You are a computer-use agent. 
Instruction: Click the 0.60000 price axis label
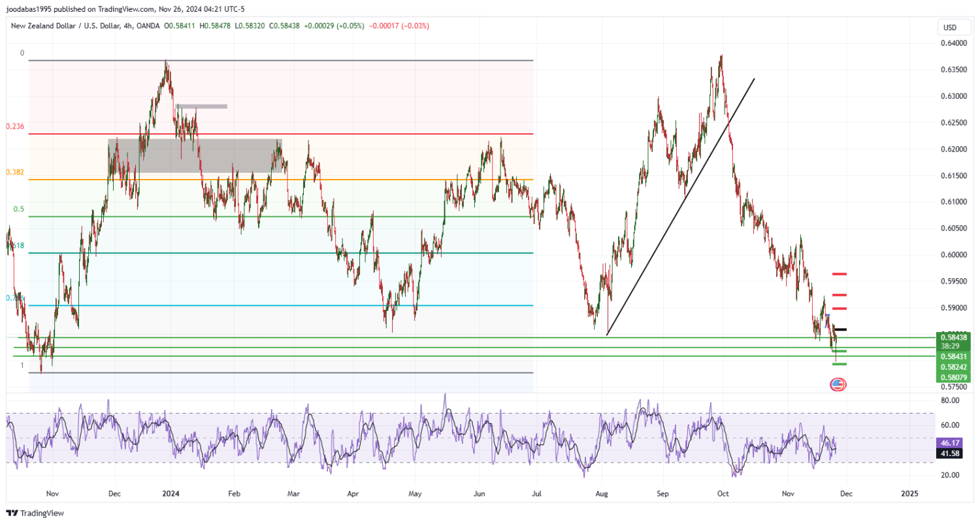(x=954, y=255)
